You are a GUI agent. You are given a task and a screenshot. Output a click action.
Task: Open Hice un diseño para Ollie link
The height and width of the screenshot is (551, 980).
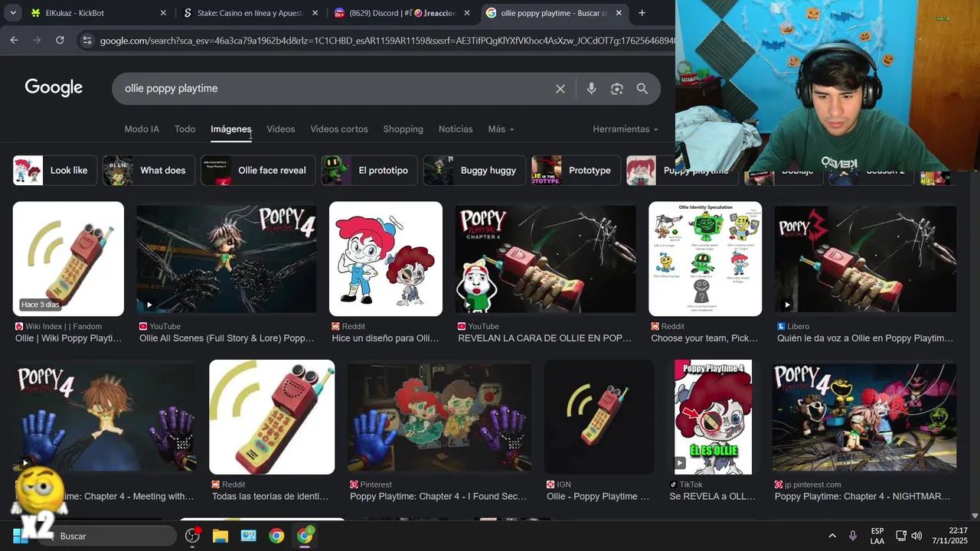[x=385, y=338]
